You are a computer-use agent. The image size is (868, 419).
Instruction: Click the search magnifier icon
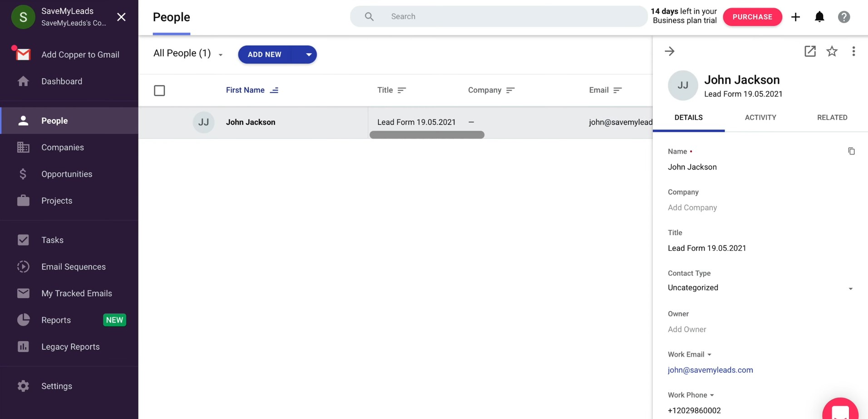369,16
